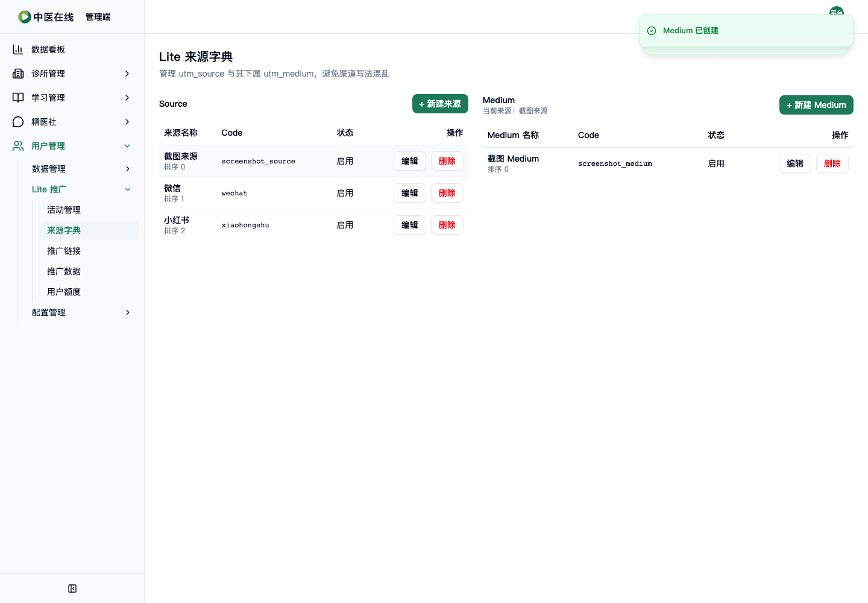The height and width of the screenshot is (603, 868).
Task: Select the 微信 source name
Action: point(172,188)
